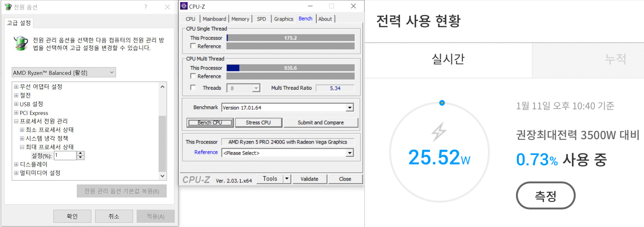Open the Benchmark version dropdown

tap(350, 107)
